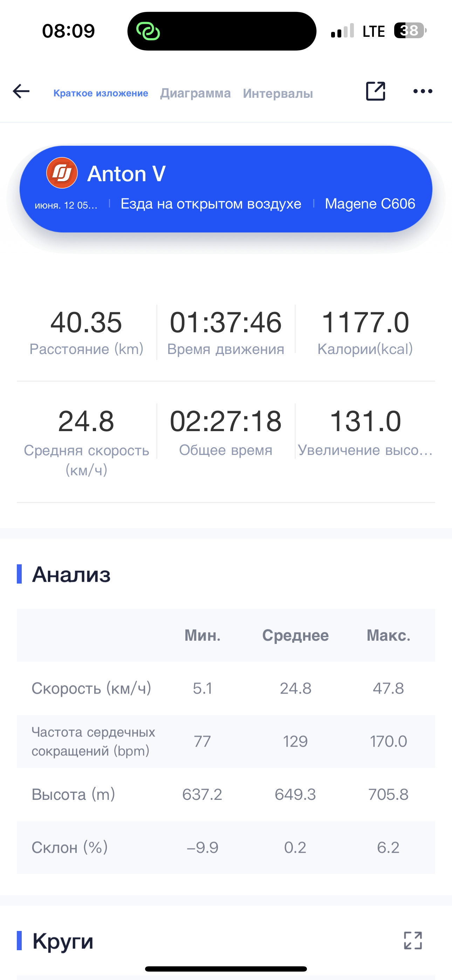
Task: Select the Краткое изложение tab
Action: (x=101, y=93)
